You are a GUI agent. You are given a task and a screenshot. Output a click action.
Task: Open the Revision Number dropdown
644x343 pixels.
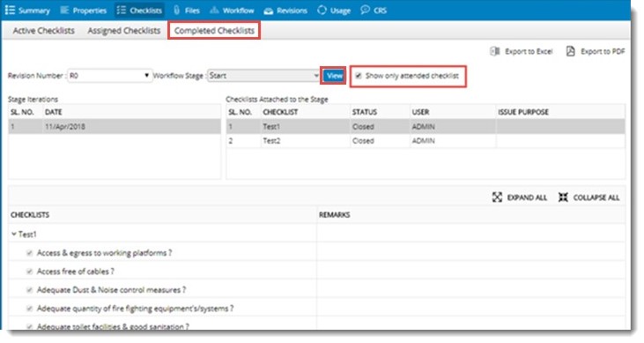110,76
